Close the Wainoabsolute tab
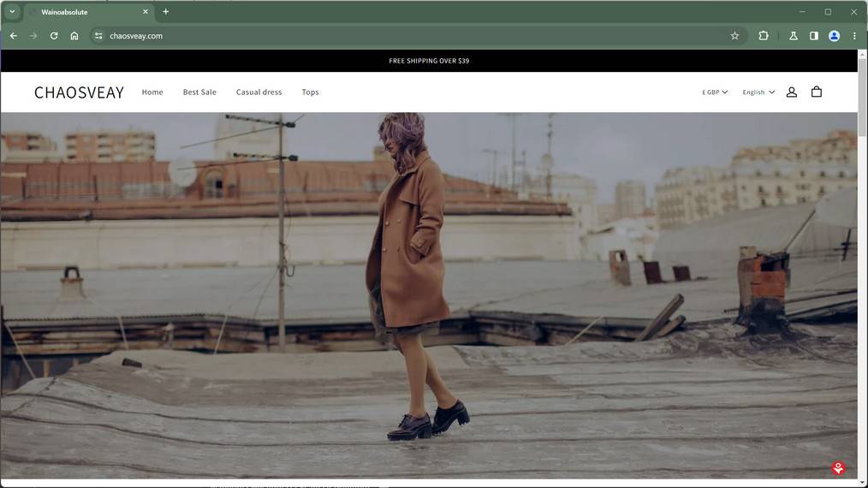The height and width of the screenshot is (488, 868). point(146,12)
